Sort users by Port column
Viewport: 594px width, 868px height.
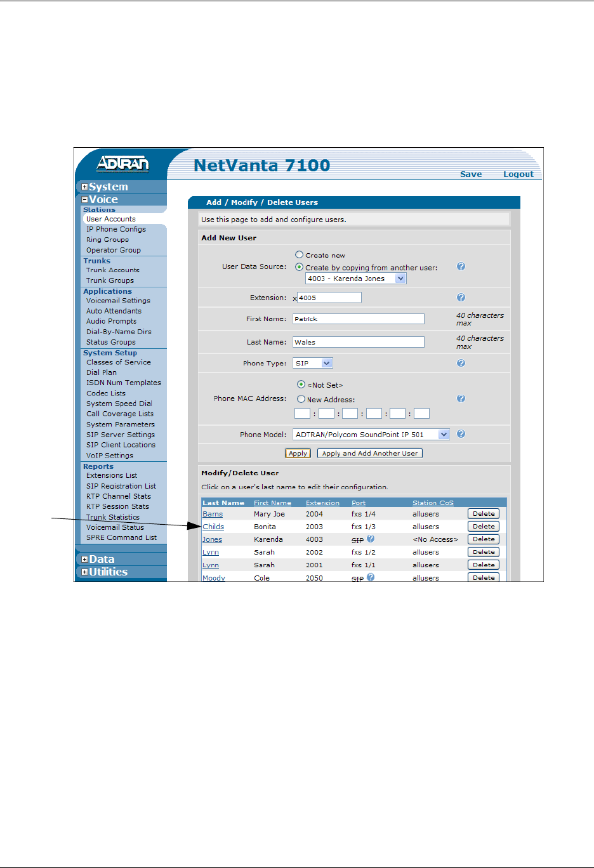pyautogui.click(x=359, y=503)
